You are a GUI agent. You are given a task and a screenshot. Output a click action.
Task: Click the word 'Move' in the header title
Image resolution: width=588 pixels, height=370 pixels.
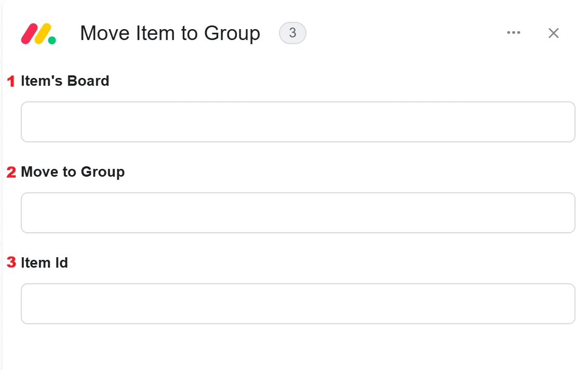(x=105, y=33)
